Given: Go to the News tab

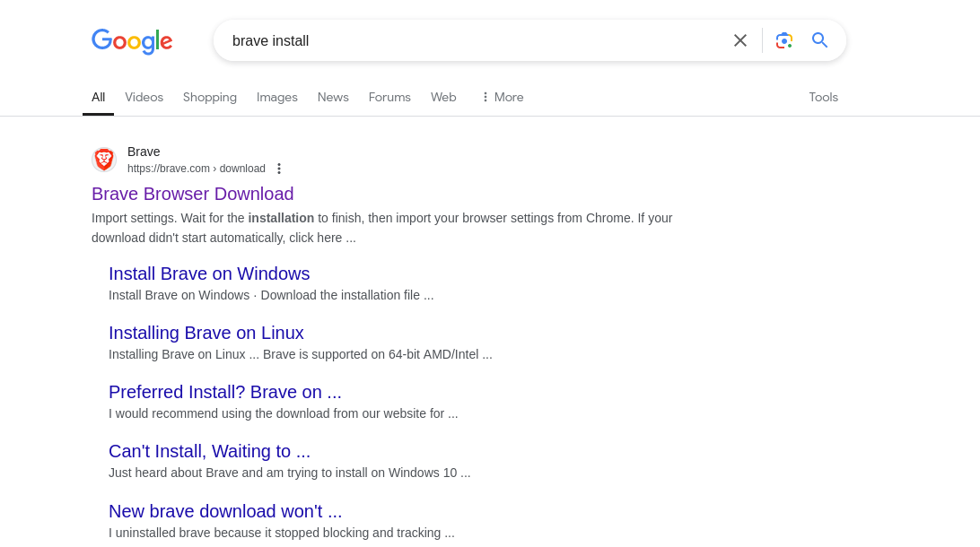Looking at the screenshot, I should pos(332,98).
